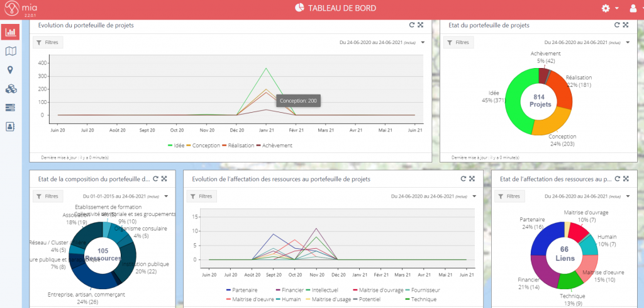Toggle 'Partenaire' series in resources legend
The image size is (644, 308).
[241, 290]
